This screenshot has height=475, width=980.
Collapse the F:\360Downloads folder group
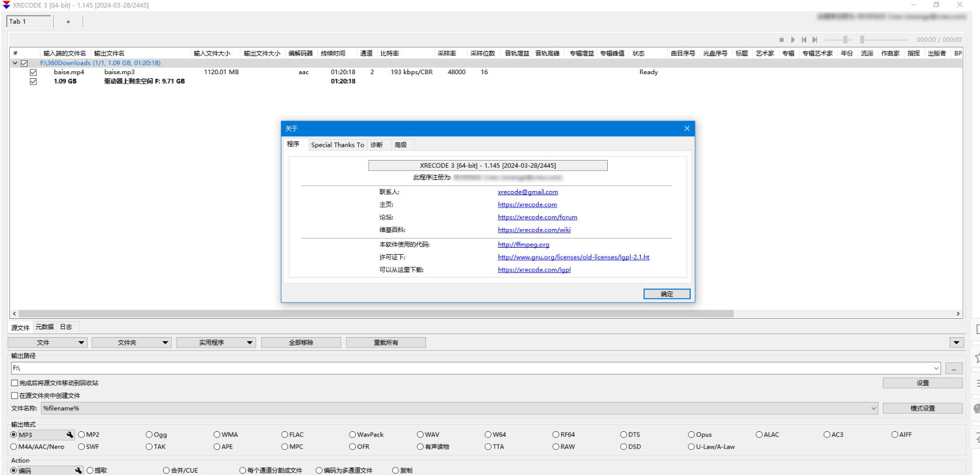(15, 63)
